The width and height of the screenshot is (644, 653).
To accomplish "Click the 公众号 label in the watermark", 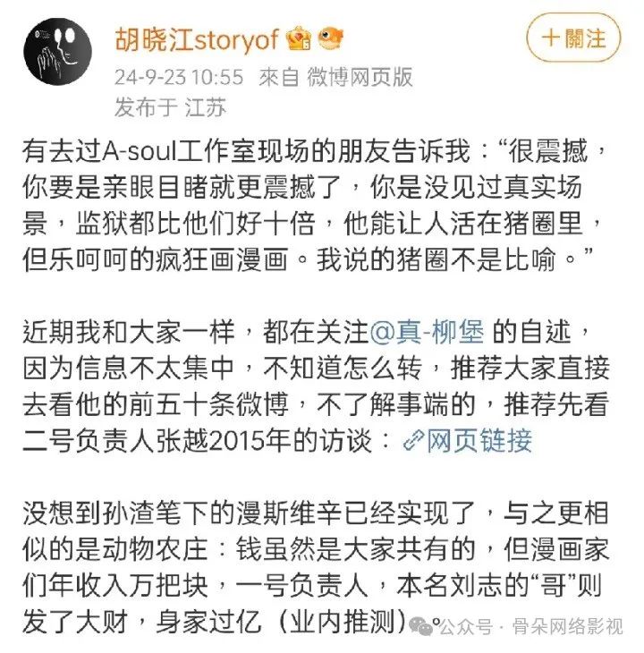I will click(466, 627).
